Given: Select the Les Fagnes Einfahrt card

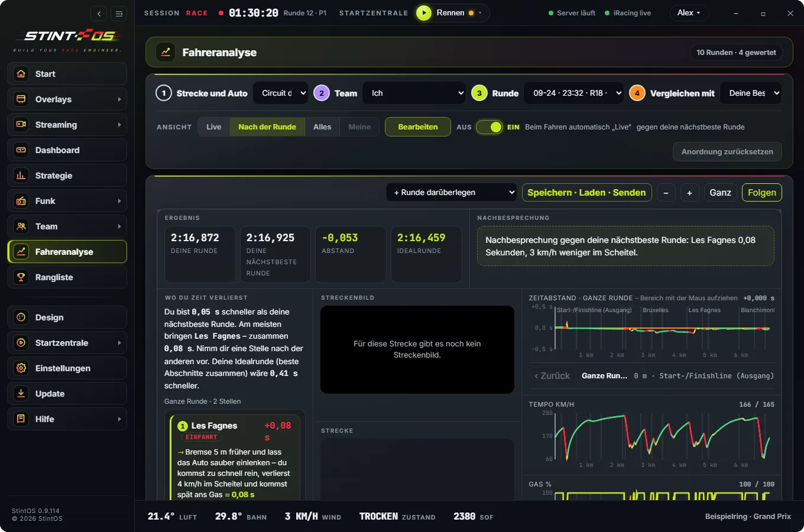Looking at the screenshot, I should (235, 458).
